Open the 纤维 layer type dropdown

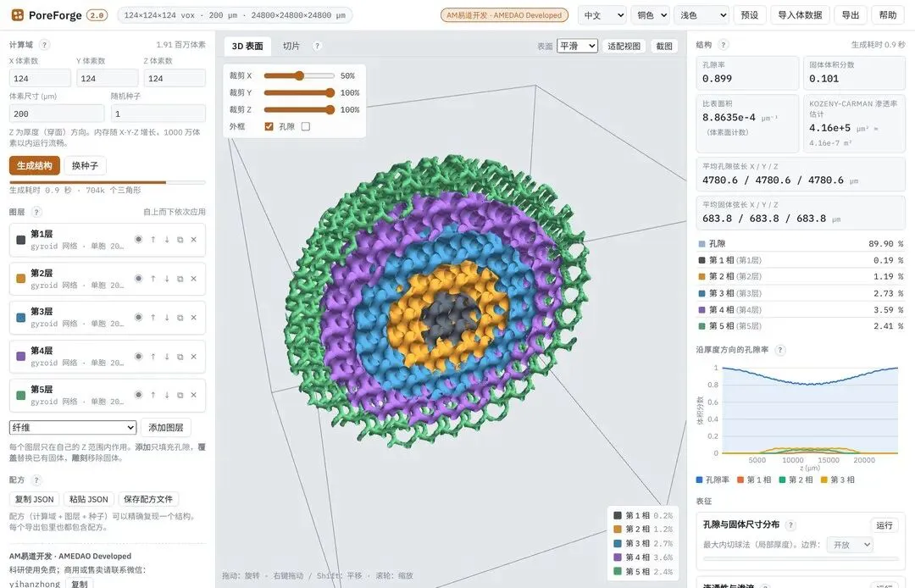(x=73, y=428)
